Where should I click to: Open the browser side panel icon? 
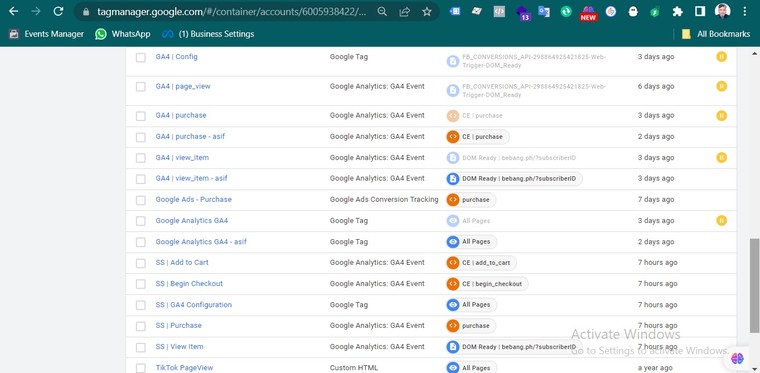click(x=700, y=12)
